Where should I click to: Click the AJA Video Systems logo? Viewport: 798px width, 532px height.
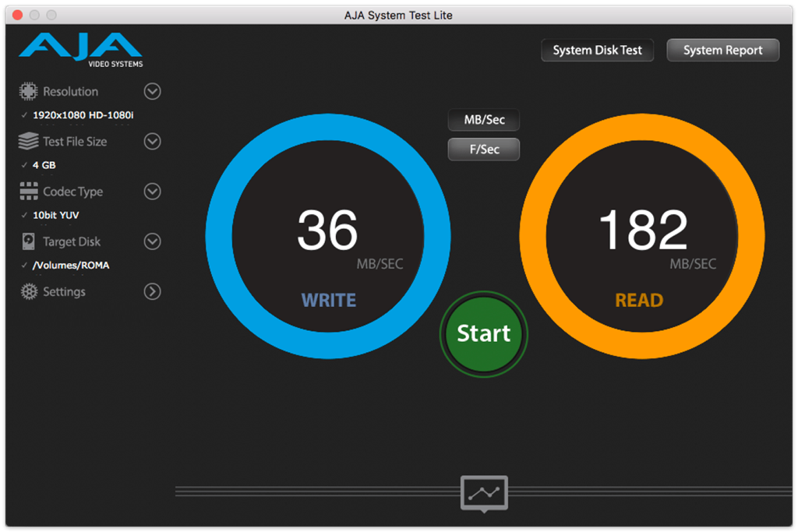coord(81,51)
